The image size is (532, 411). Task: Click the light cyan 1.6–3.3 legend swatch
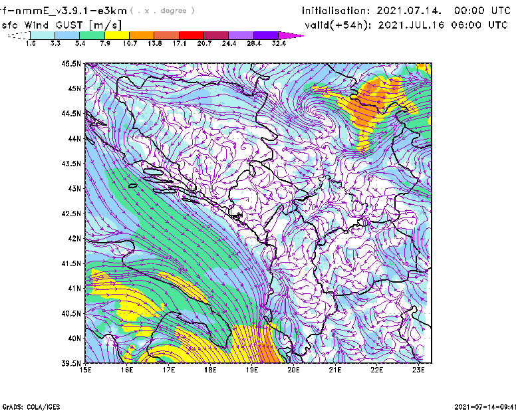(x=43, y=35)
